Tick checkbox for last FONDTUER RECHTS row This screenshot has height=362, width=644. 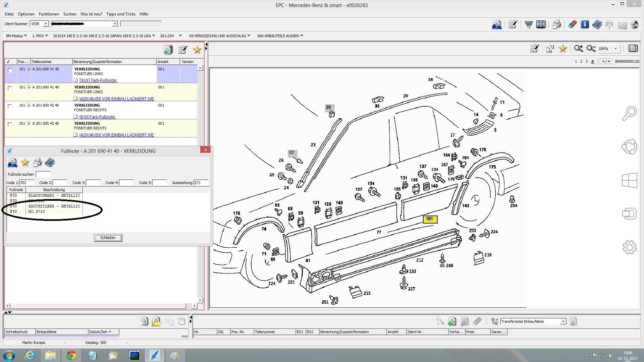click(x=10, y=124)
